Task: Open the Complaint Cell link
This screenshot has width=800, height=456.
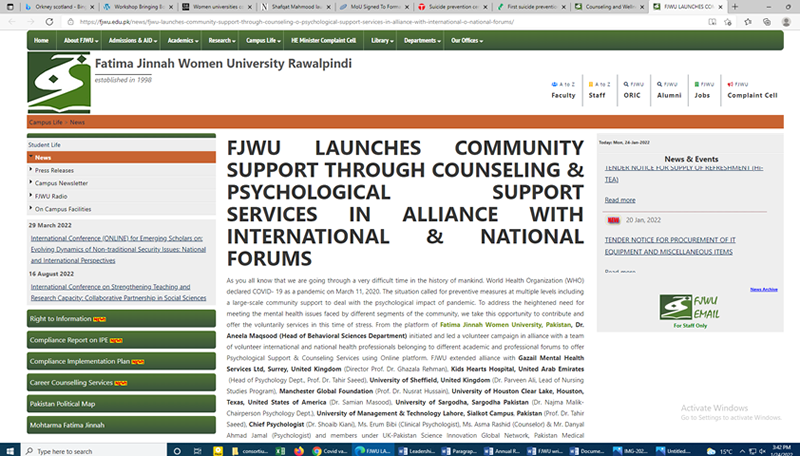Action: [752, 90]
